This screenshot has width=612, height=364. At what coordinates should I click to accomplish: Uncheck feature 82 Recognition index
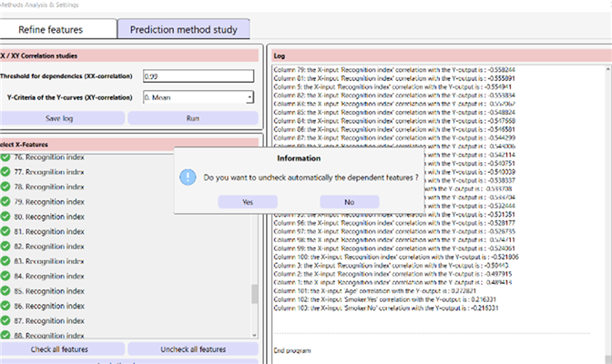[x=5, y=247]
